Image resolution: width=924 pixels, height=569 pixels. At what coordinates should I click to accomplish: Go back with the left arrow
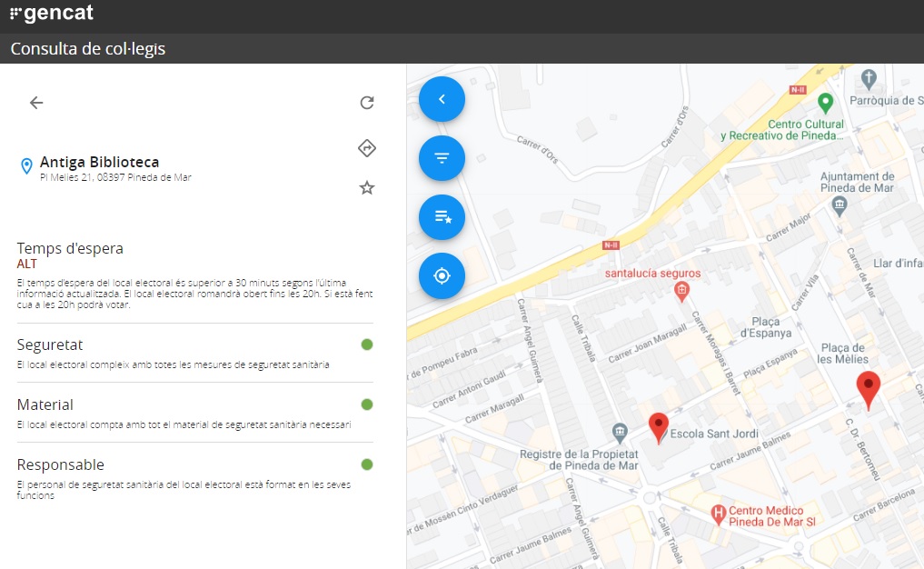tap(36, 103)
